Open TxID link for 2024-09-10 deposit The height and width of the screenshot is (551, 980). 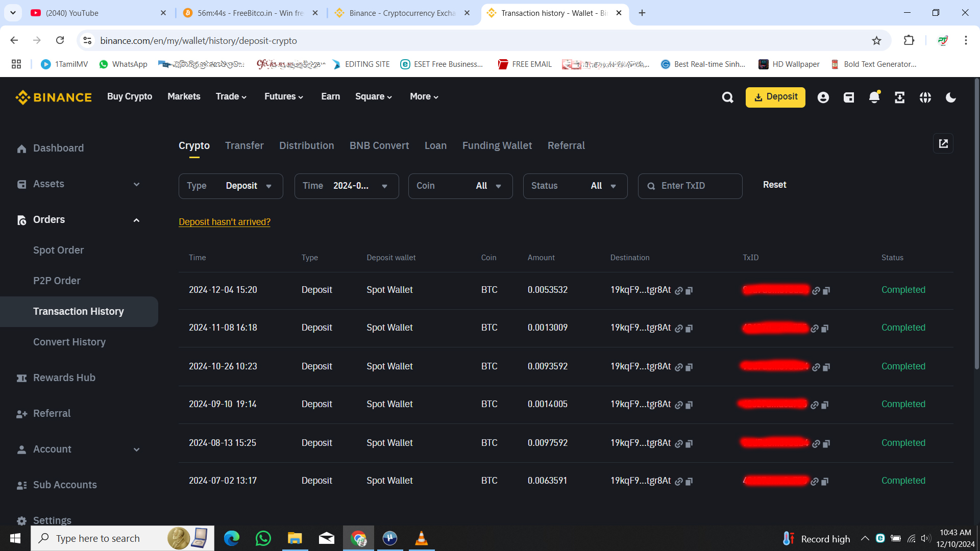[x=815, y=405]
